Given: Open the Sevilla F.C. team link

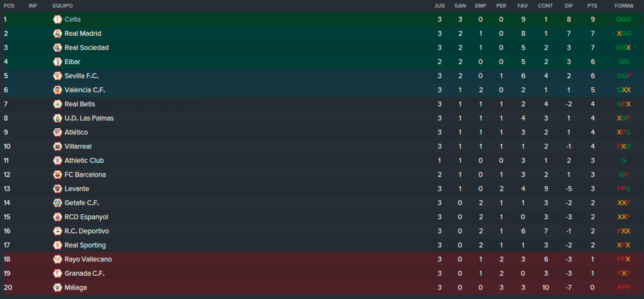Looking at the screenshot, I should click(x=81, y=76).
